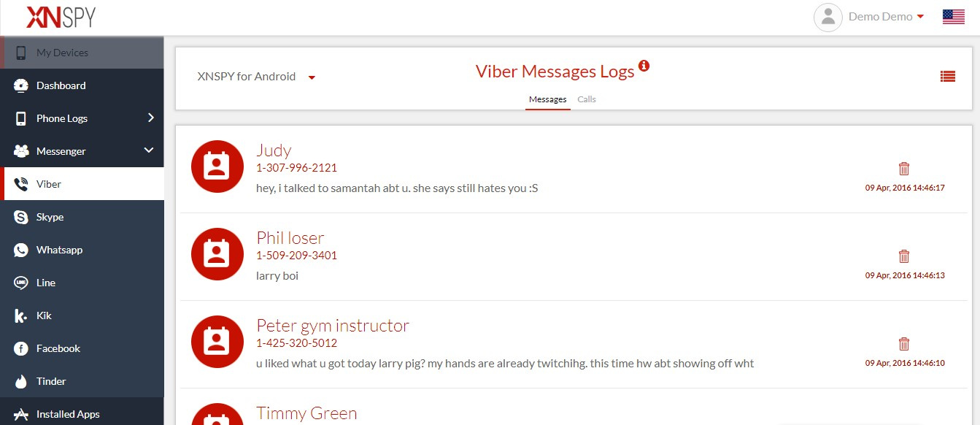Open Judy's contact avatar
980x425 pixels.
tap(217, 166)
